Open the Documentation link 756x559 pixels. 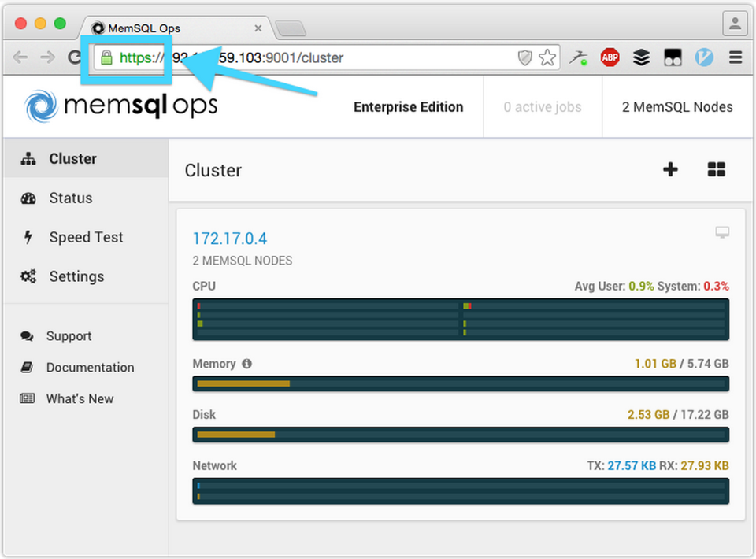click(90, 368)
